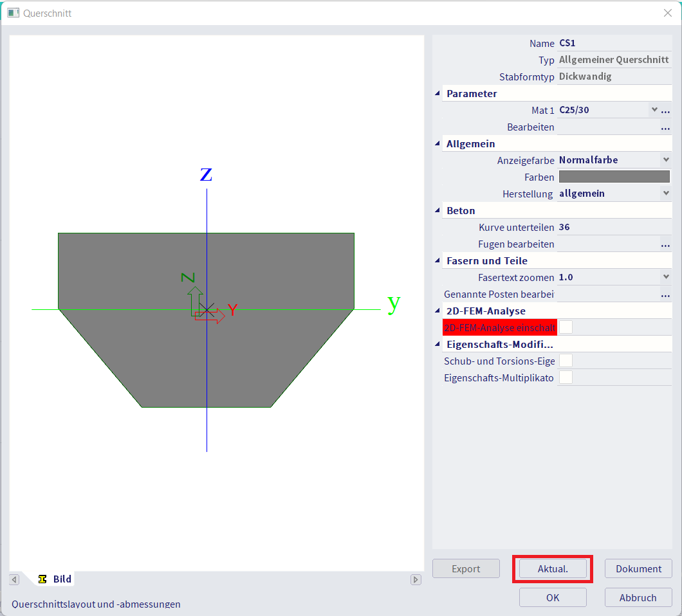682x616 pixels.
Task: Click the Bearbeiten ellipsis button
Action: pos(665,128)
